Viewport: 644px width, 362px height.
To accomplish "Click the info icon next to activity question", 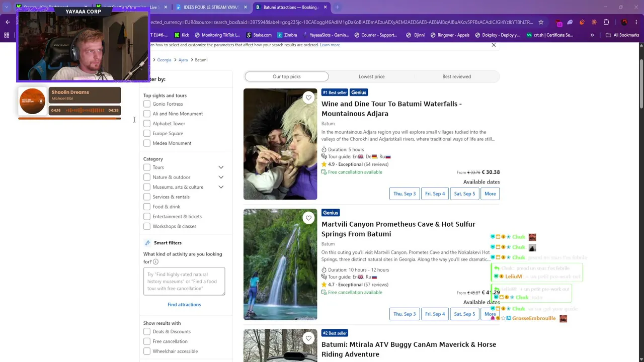I will (155, 262).
